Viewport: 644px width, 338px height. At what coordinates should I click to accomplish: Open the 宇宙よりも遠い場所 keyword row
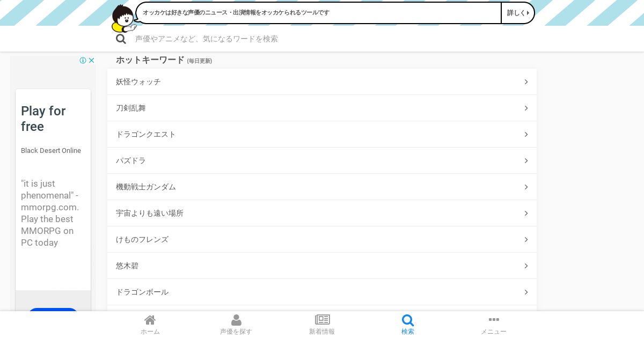322,213
